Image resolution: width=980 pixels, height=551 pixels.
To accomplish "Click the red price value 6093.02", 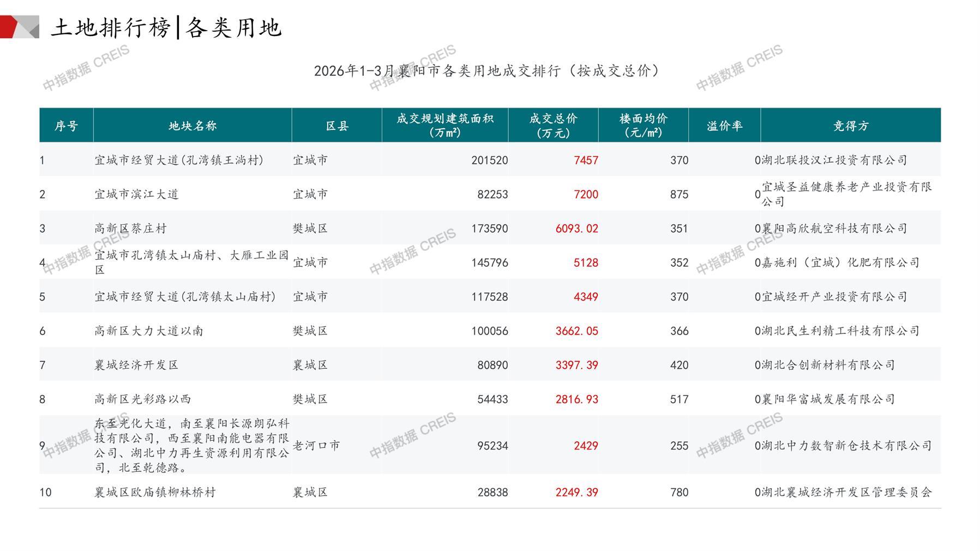I will (x=576, y=229).
